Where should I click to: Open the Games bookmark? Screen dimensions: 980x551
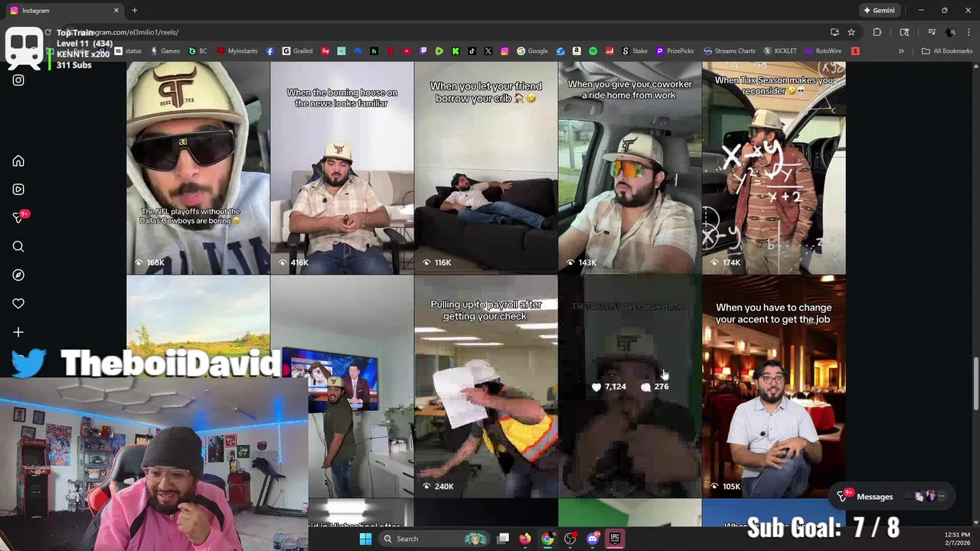click(165, 51)
